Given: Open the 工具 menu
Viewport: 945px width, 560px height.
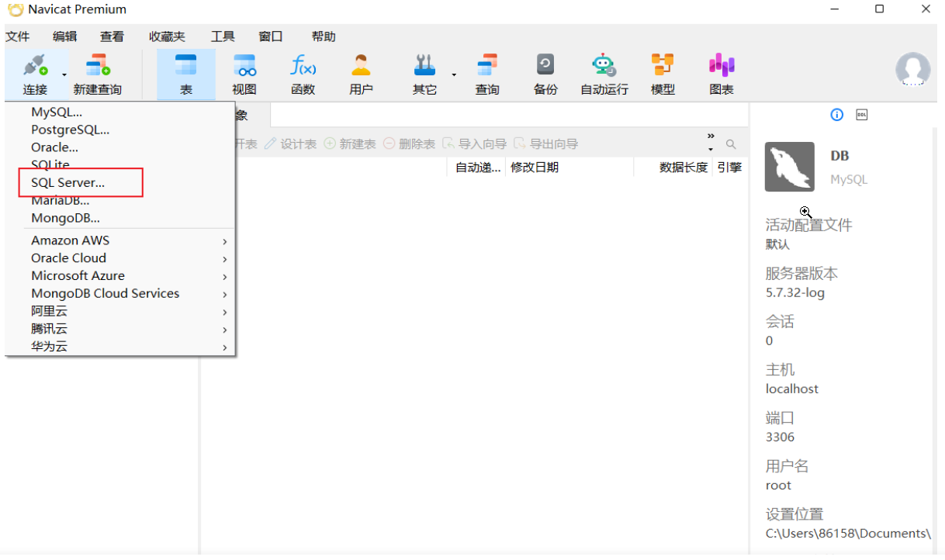Looking at the screenshot, I should pos(223,36).
